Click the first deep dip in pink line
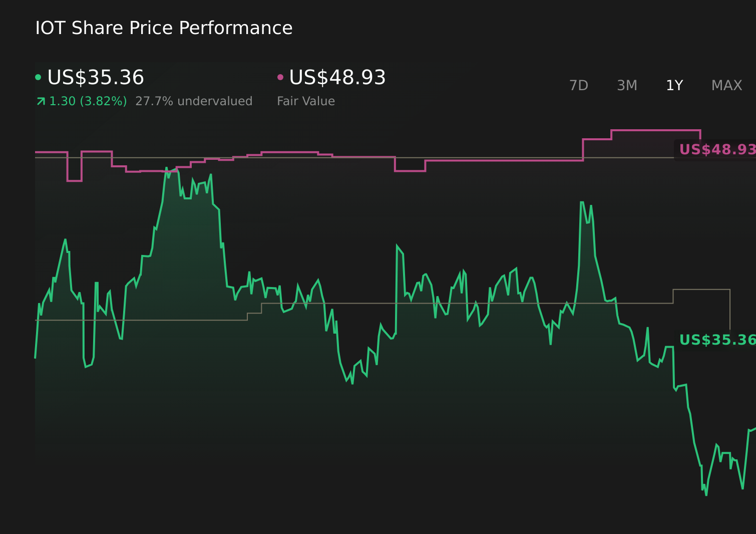 (x=75, y=181)
